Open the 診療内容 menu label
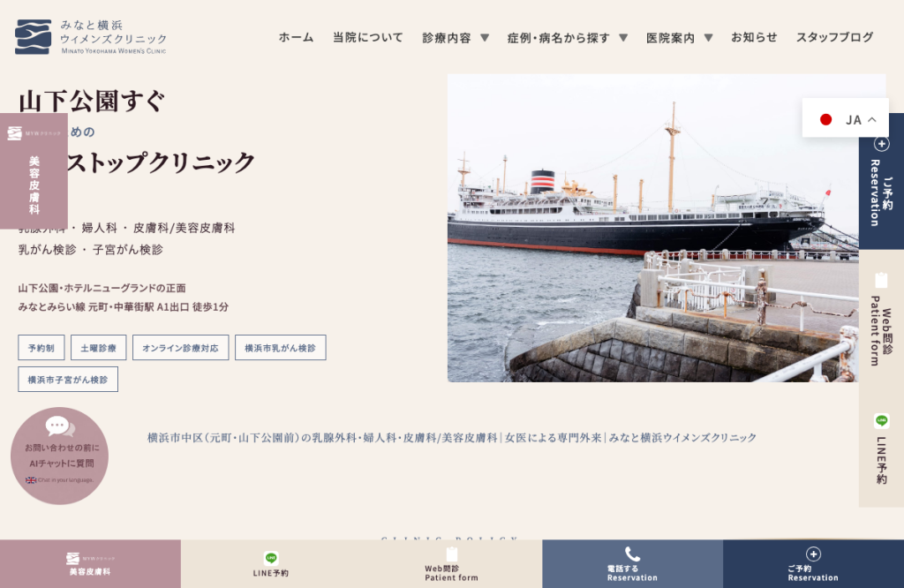This screenshot has height=588, width=904. click(x=447, y=37)
